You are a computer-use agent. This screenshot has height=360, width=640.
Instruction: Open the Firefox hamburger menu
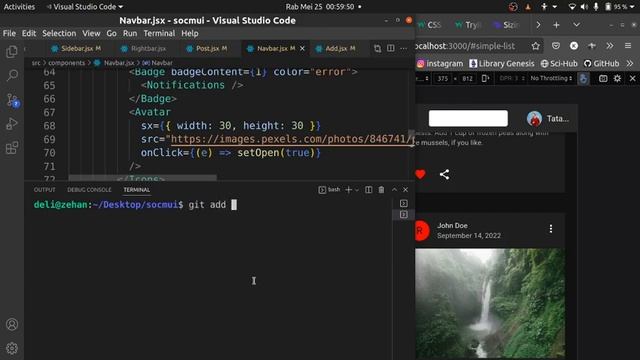(x=628, y=46)
